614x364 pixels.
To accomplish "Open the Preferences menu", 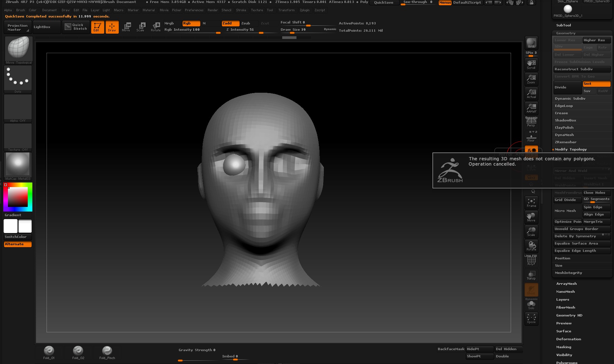I will [x=194, y=10].
